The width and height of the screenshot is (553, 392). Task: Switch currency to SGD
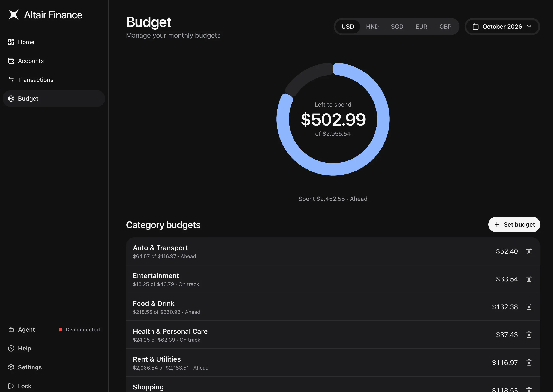(x=397, y=27)
